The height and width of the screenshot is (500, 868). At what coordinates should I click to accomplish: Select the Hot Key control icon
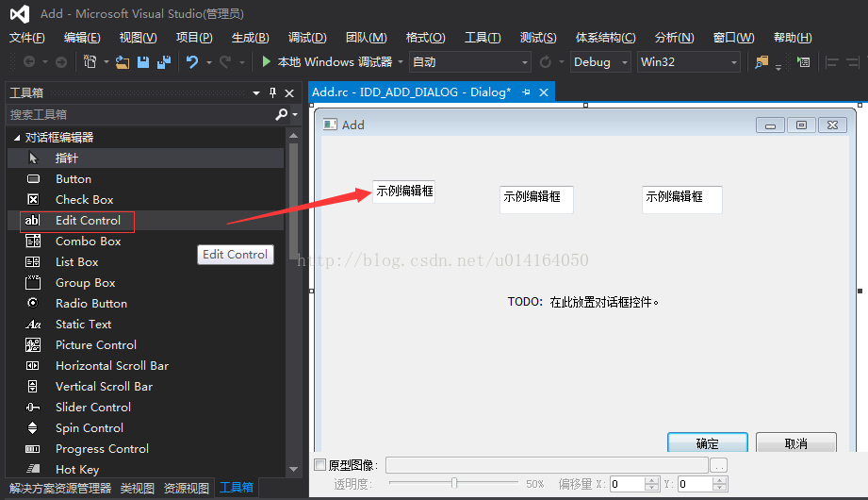(33, 469)
